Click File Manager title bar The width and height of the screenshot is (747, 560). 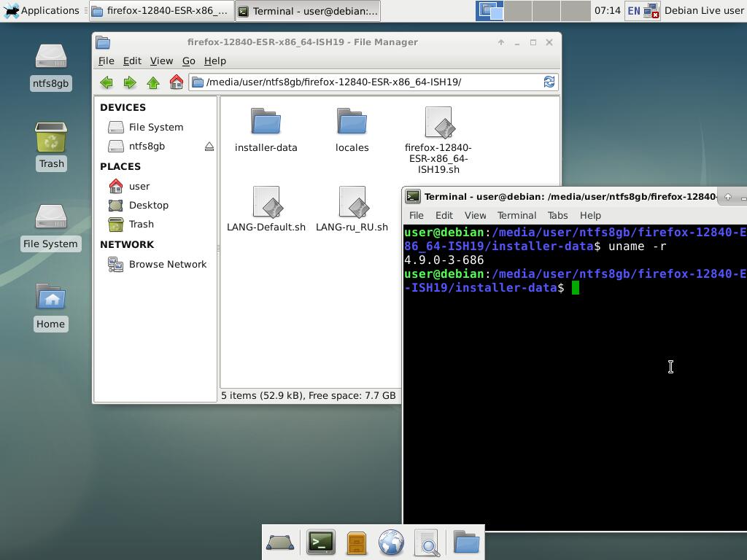pyautogui.click(x=303, y=42)
